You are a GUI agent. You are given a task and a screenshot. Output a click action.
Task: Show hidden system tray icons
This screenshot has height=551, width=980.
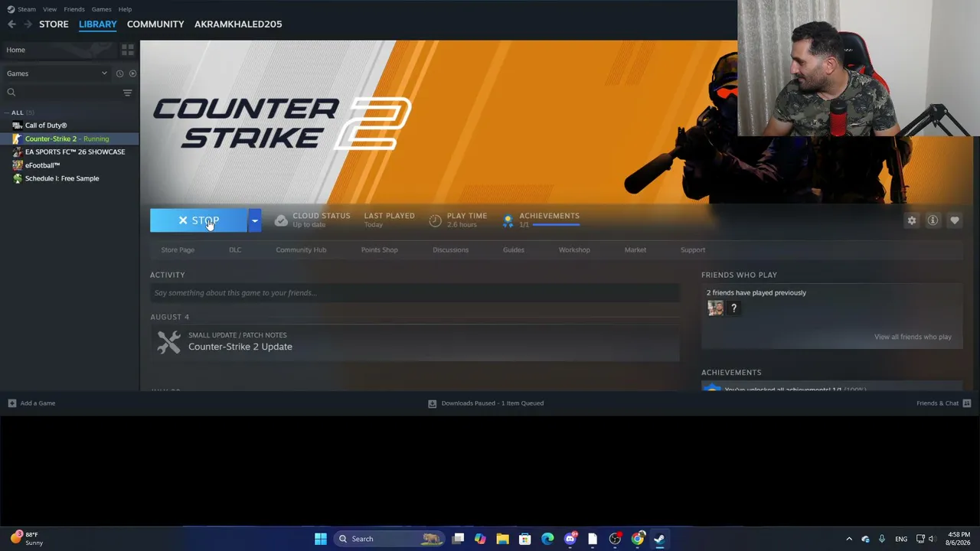(x=848, y=539)
